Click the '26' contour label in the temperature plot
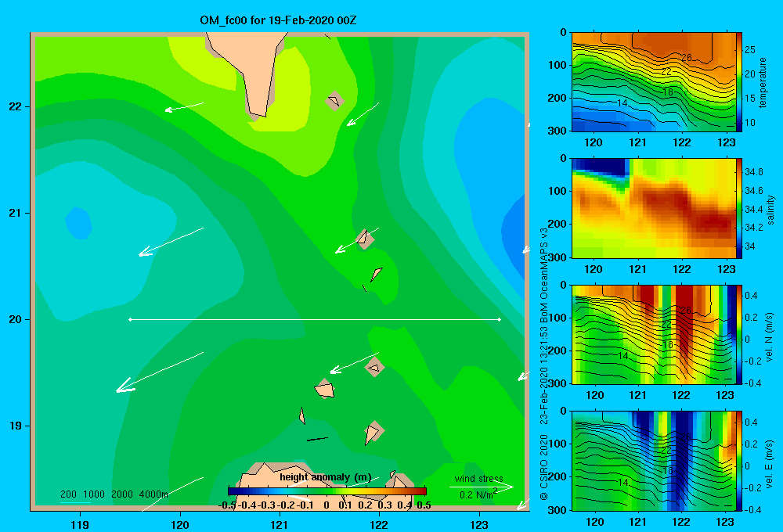783x532 pixels. (687, 58)
